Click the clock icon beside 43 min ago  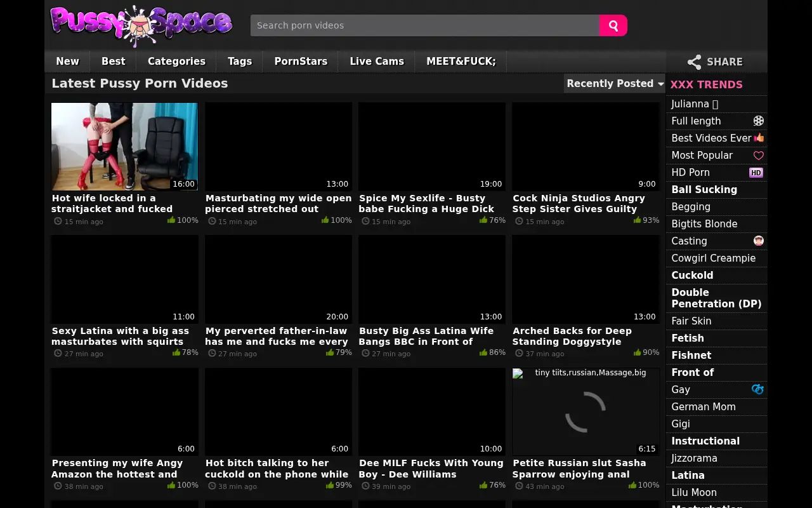[520, 486]
